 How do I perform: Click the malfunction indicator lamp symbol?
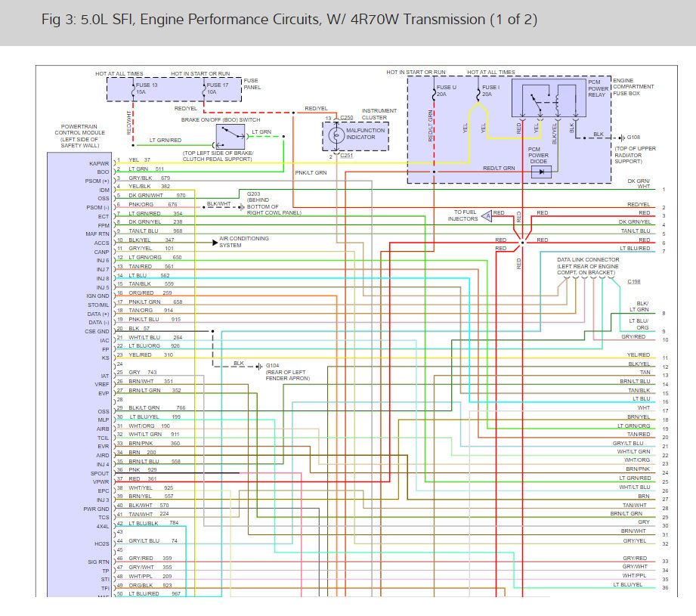tap(336, 135)
